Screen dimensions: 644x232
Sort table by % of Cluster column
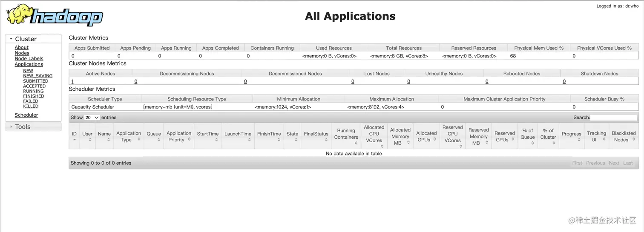pos(548,136)
